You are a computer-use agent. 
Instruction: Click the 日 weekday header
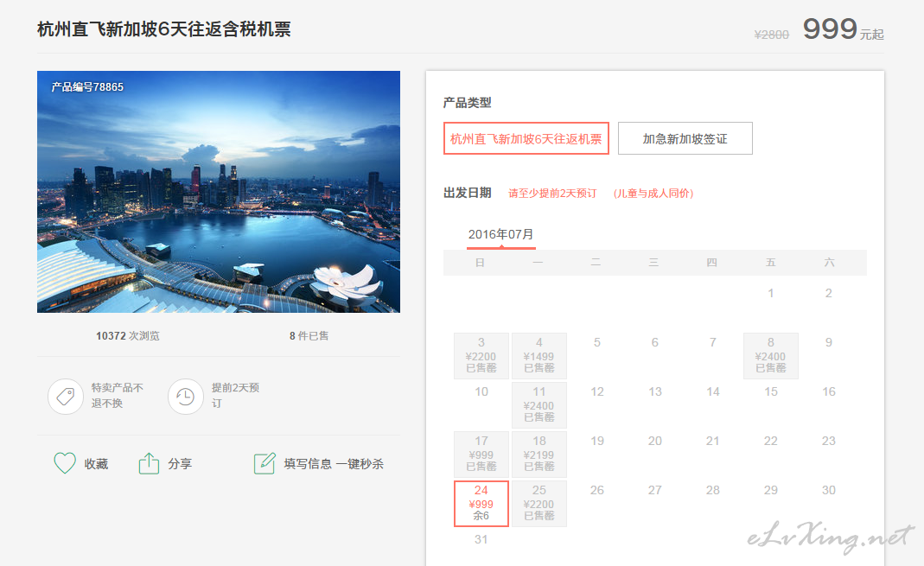pyautogui.click(x=480, y=263)
